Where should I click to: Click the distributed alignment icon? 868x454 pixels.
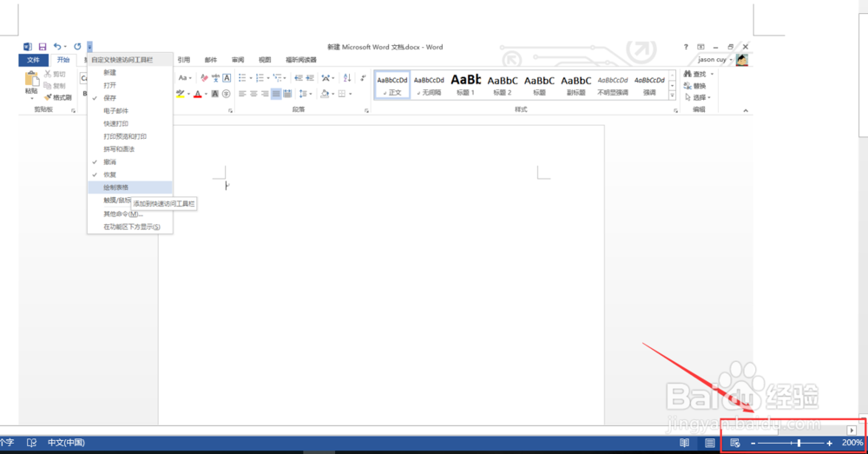[287, 94]
